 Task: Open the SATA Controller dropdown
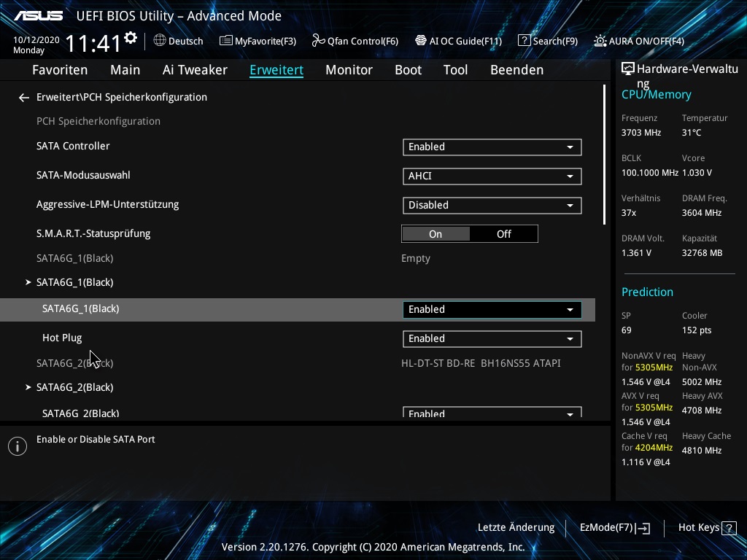[x=492, y=147]
